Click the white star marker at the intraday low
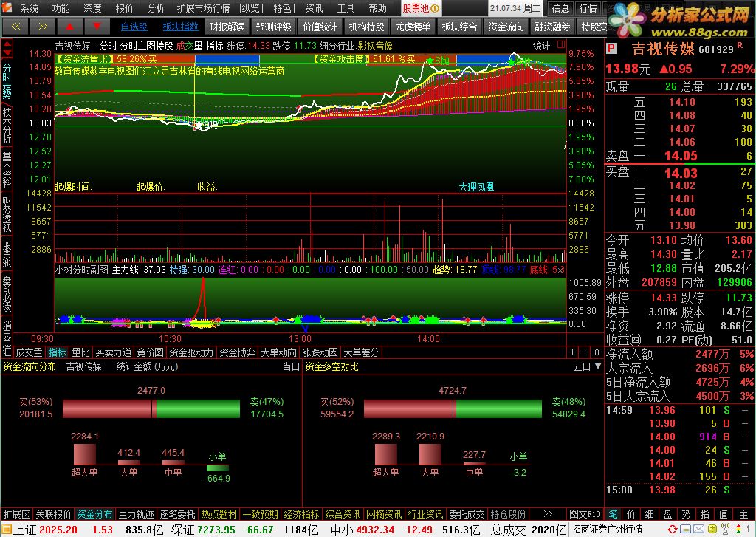This screenshot has height=537, width=756. point(198,126)
